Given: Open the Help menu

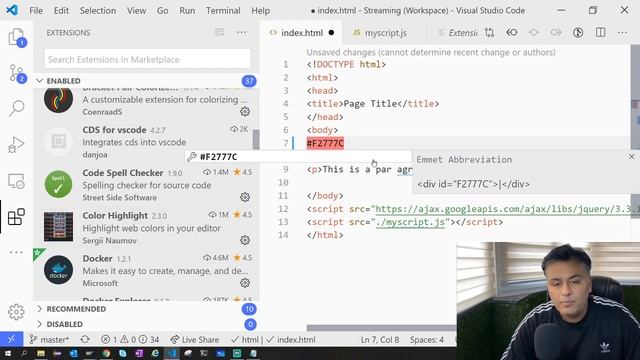Looking at the screenshot, I should (x=260, y=11).
